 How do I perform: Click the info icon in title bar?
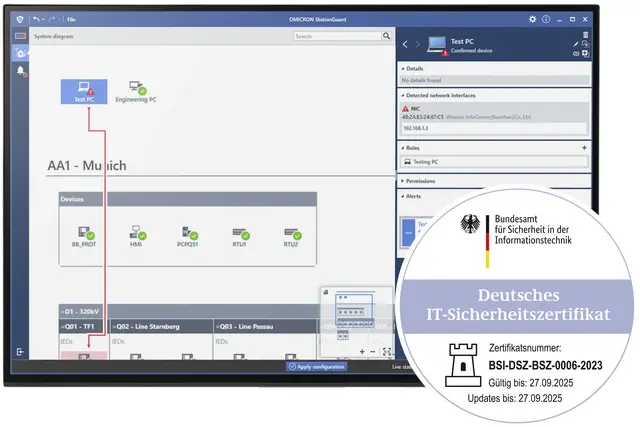click(x=546, y=19)
